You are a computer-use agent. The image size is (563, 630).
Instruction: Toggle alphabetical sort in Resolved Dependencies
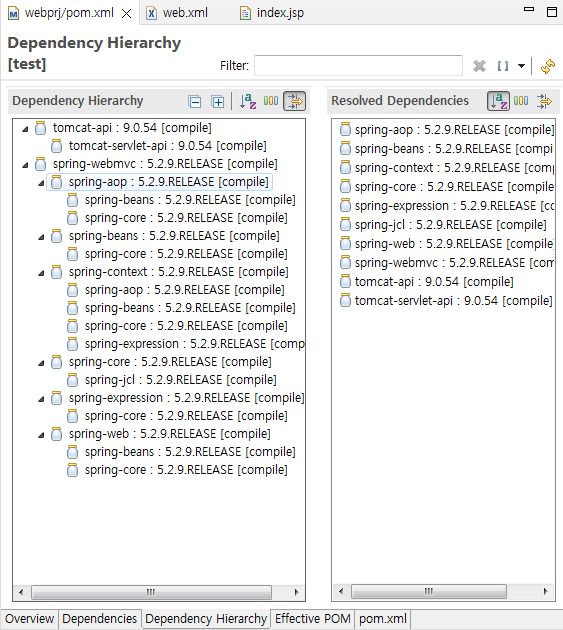[x=498, y=101]
